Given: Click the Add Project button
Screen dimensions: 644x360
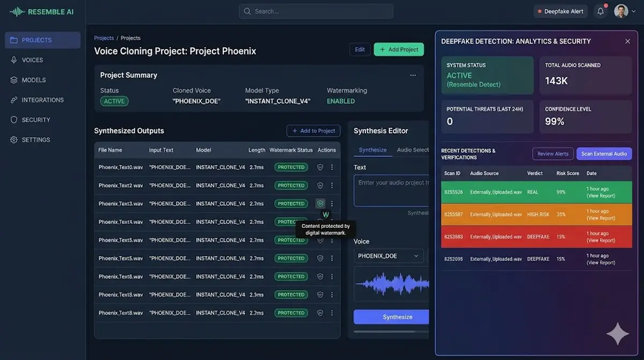Looking at the screenshot, I should [x=399, y=49].
